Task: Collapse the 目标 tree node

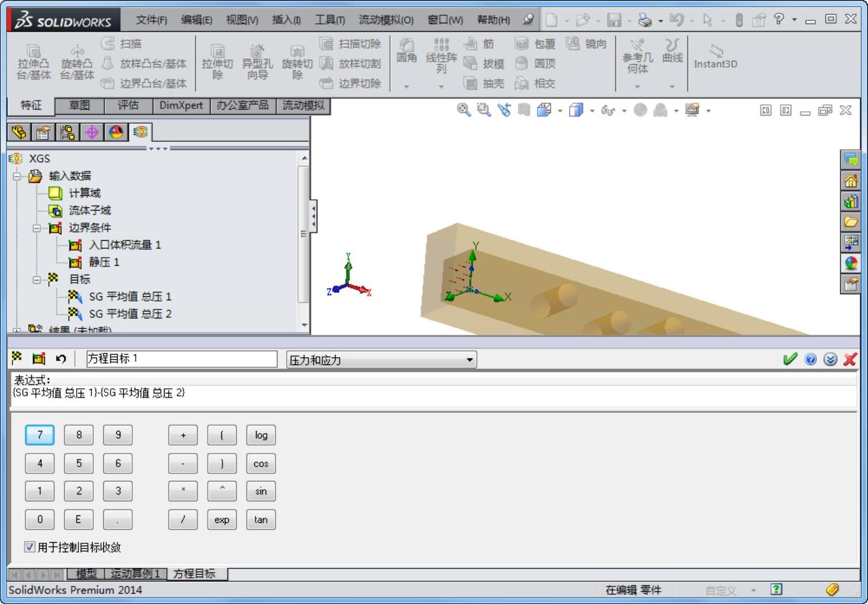Action: point(37,279)
